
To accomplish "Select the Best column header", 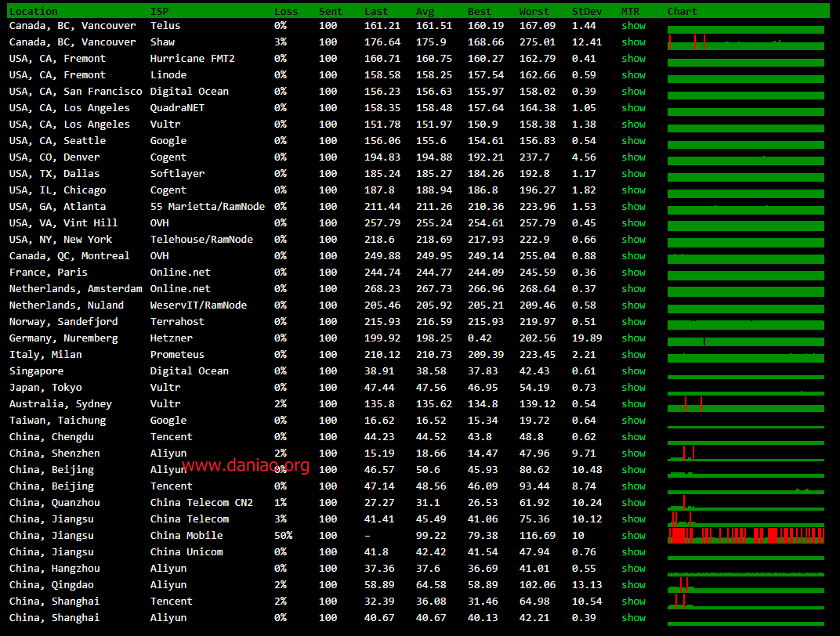I will click(480, 11).
